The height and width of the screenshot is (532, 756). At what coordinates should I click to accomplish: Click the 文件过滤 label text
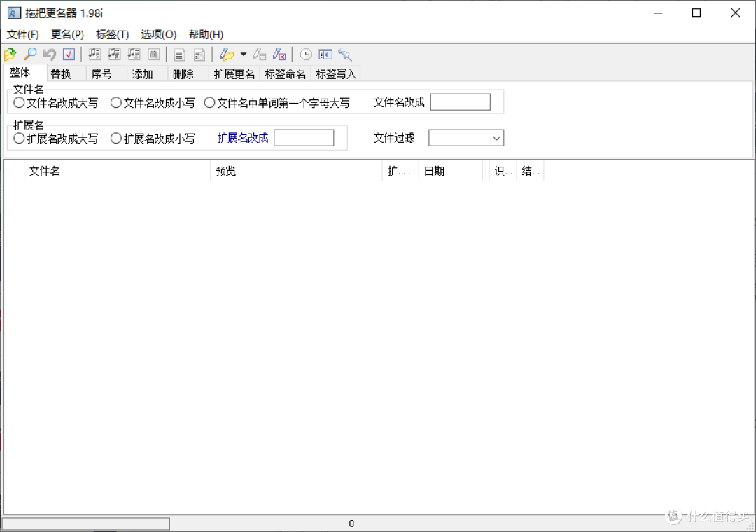[x=394, y=138]
